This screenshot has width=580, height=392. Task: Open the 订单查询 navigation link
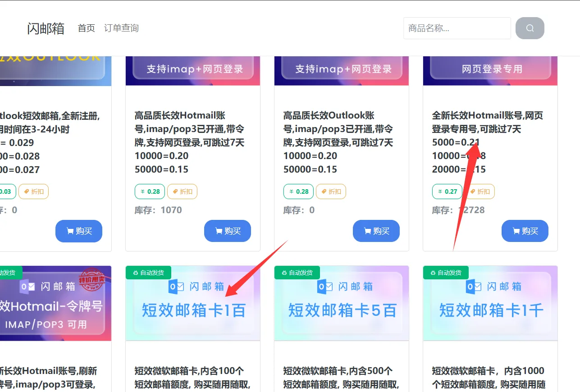[121, 28]
